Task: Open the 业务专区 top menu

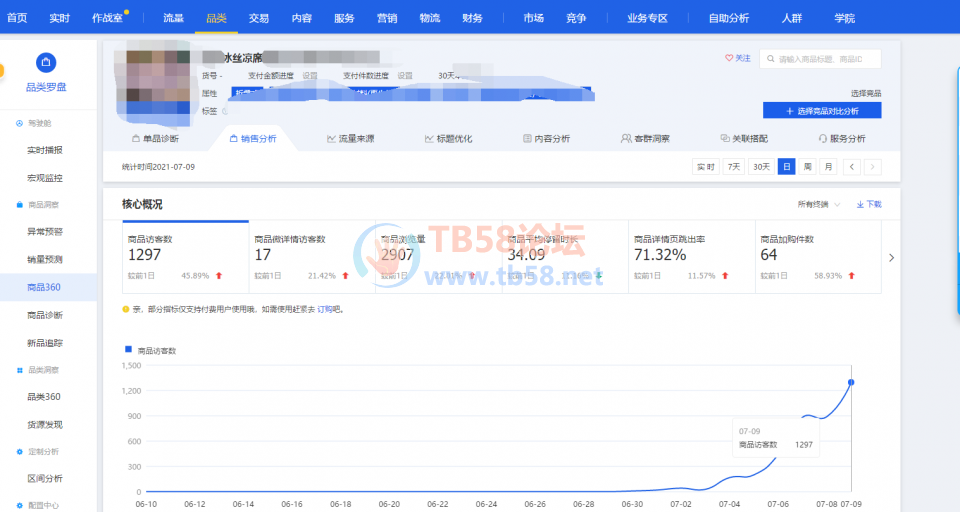Action: coord(647,18)
